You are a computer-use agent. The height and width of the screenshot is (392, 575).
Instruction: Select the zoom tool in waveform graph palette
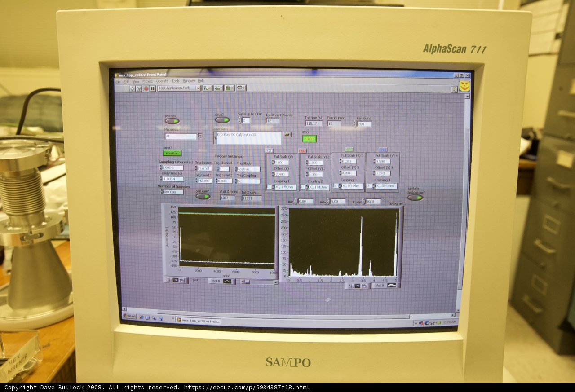pos(175,280)
